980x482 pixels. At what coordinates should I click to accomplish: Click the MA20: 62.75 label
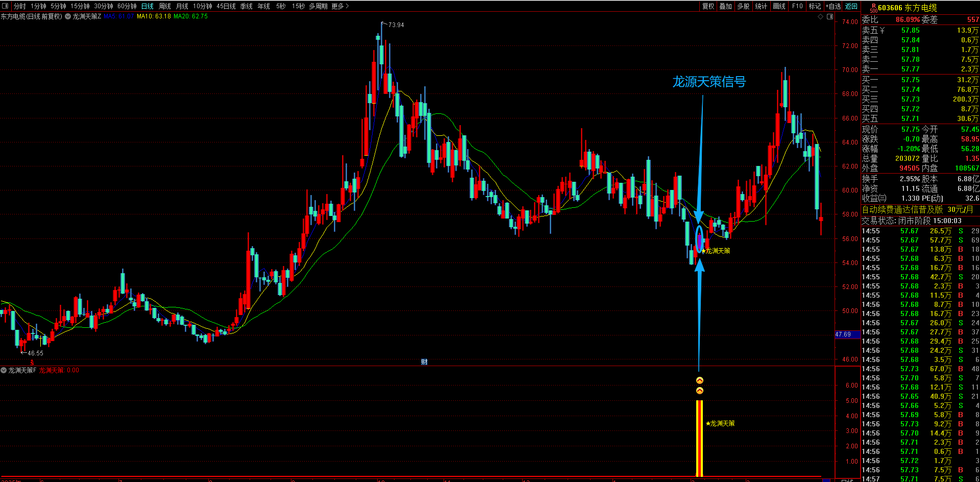pos(190,16)
